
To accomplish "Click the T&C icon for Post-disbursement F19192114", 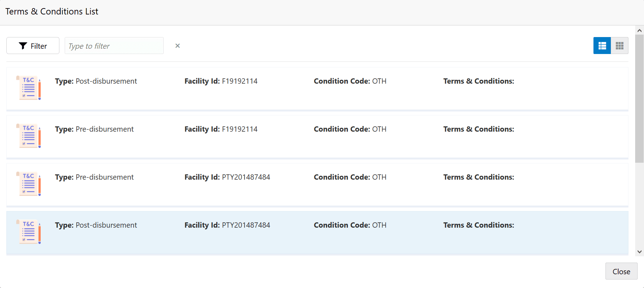I will coord(29,88).
